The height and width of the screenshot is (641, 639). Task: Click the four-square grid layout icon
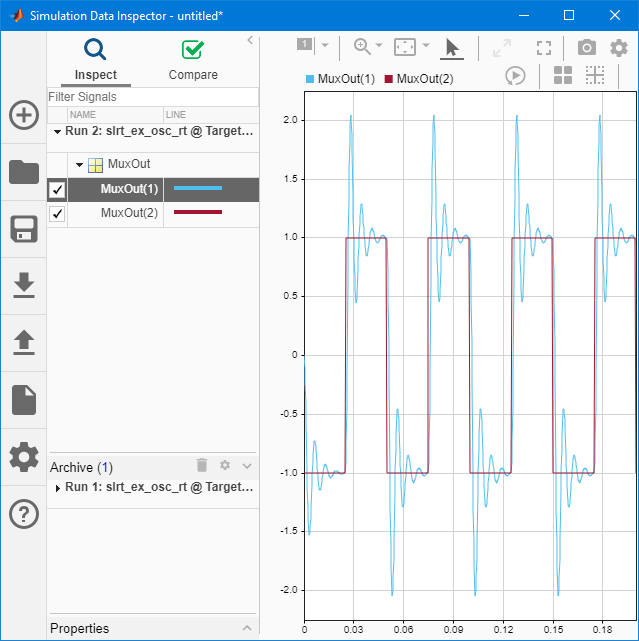(563, 75)
